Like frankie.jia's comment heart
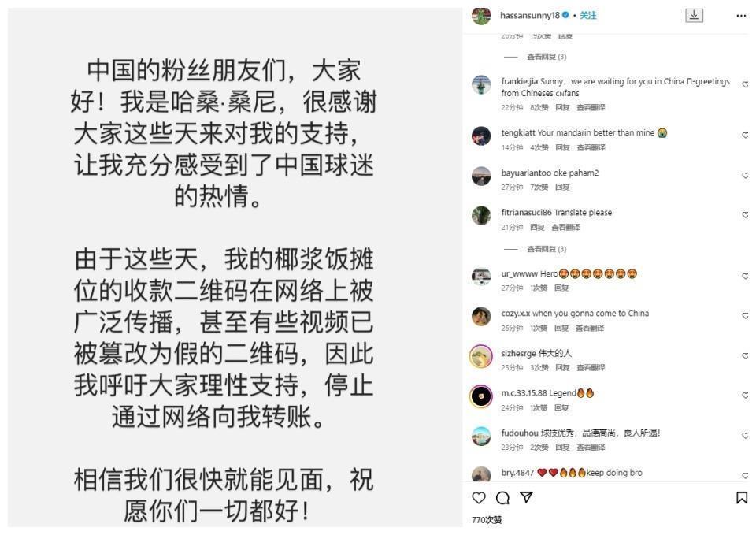The height and width of the screenshot is (535, 756). pos(746,84)
